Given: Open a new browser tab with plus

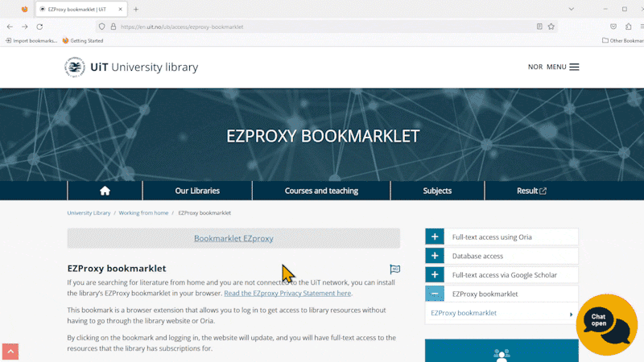Looking at the screenshot, I should (x=136, y=9).
